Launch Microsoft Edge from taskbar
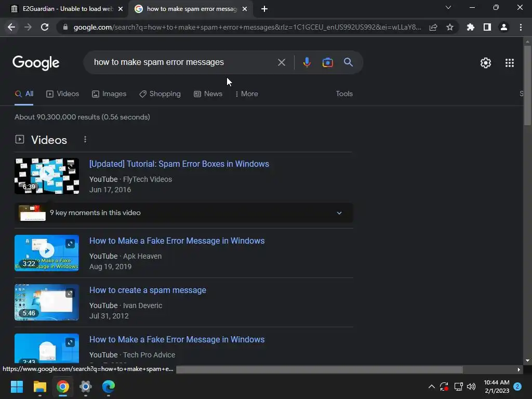 click(x=109, y=387)
